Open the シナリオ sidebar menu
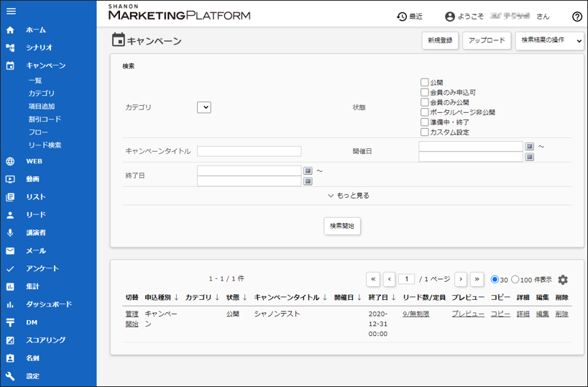This screenshot has width=588, height=387. pos(39,47)
